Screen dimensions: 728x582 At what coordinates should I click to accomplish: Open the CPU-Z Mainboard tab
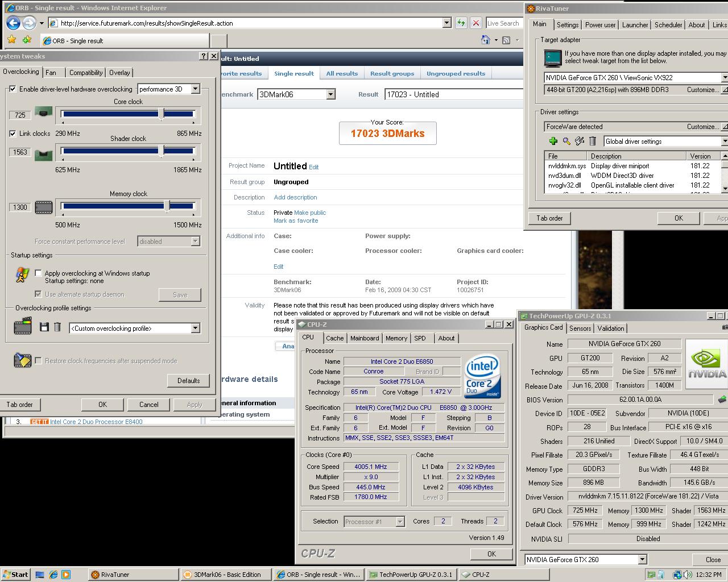(365, 338)
